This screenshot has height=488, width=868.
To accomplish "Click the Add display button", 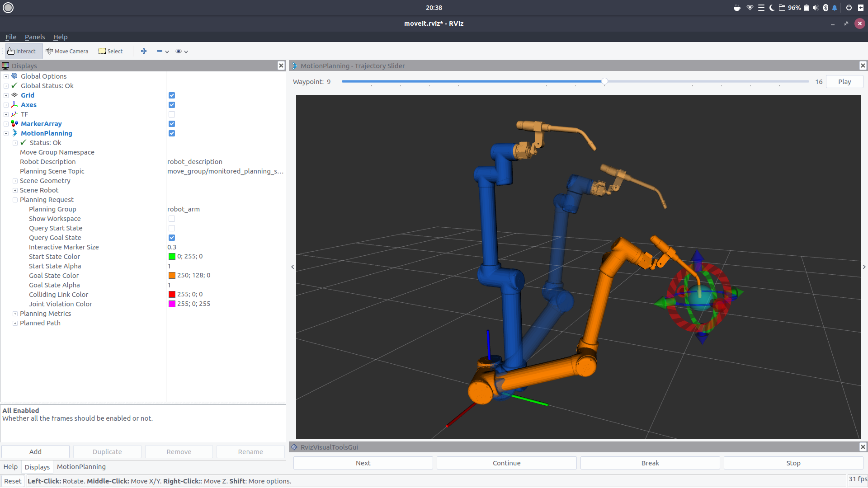I will click(35, 451).
